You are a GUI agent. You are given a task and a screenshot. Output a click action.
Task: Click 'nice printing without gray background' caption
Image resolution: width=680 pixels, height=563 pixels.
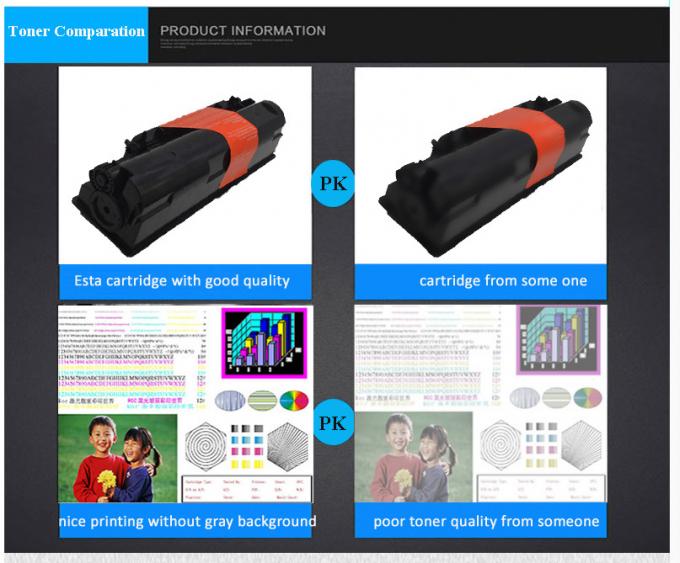pos(187,521)
